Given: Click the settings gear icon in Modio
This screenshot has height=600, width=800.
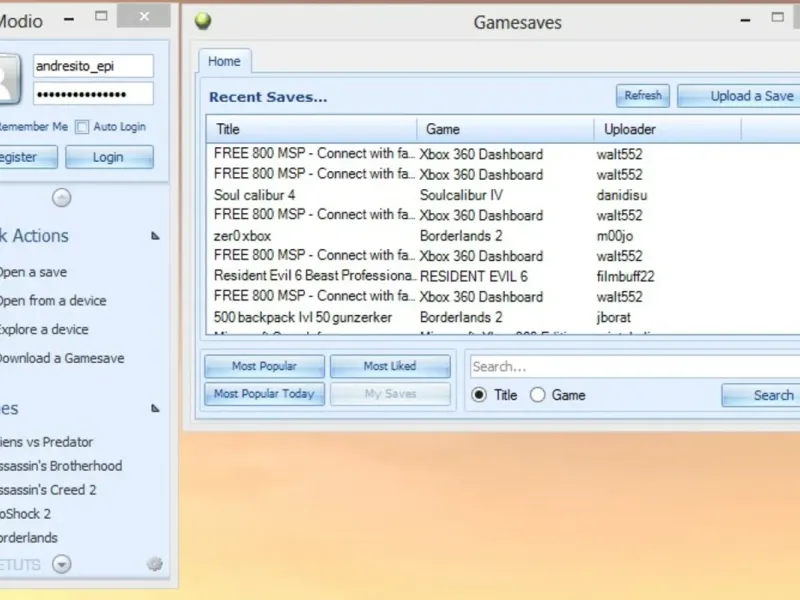Looking at the screenshot, I should click(155, 564).
